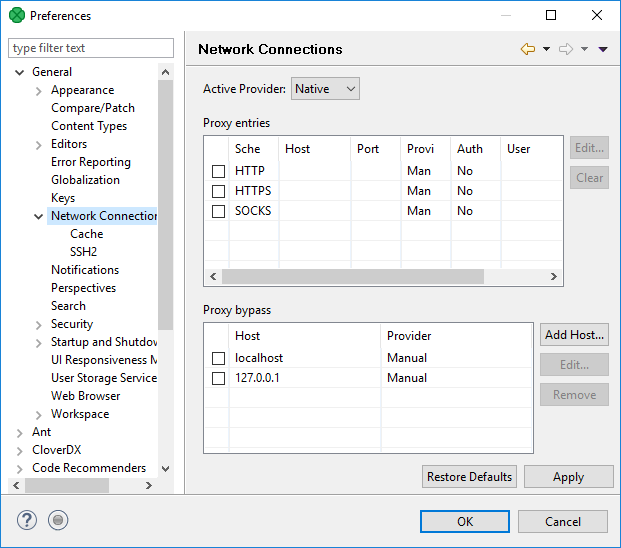Screen dimensions: 621x548
Task: Open the Active Provider dropdown
Action: 325,89
